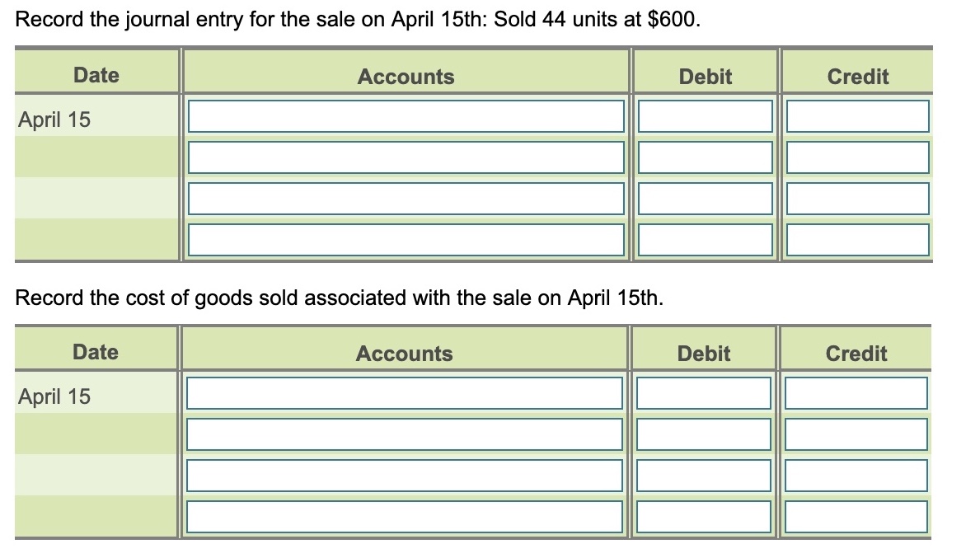This screenshot has width=980, height=558.
Task: Click fourth Debit field in sale entry
Action: pos(705,240)
